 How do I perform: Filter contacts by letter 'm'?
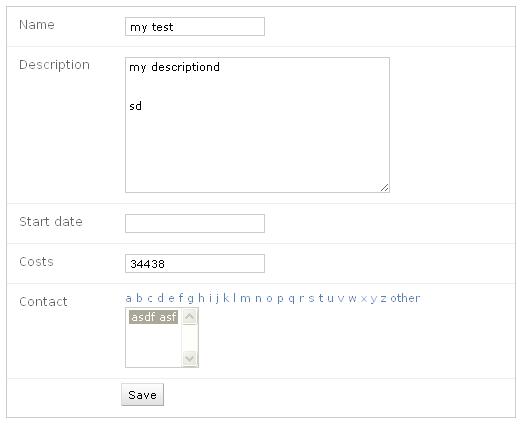[x=245, y=299]
